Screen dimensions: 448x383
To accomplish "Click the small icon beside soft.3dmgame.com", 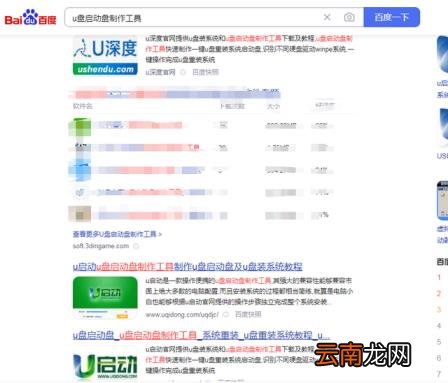I will pos(136,246).
